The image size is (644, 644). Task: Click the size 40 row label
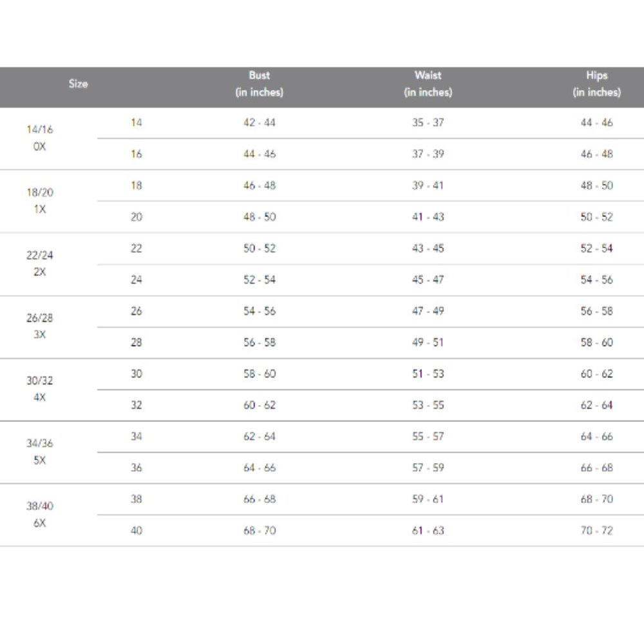pyautogui.click(x=137, y=531)
